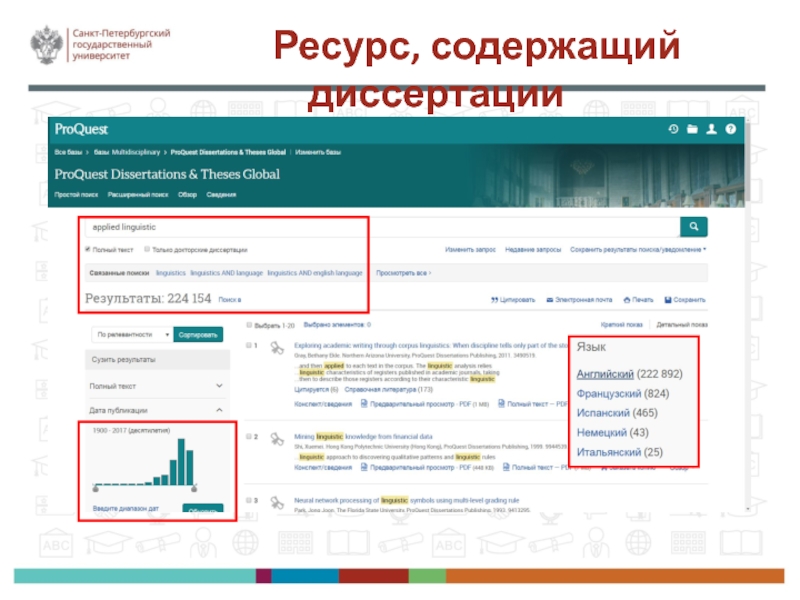800x600 pixels.
Task: Click the Цитировать quote option
Action: [513, 300]
